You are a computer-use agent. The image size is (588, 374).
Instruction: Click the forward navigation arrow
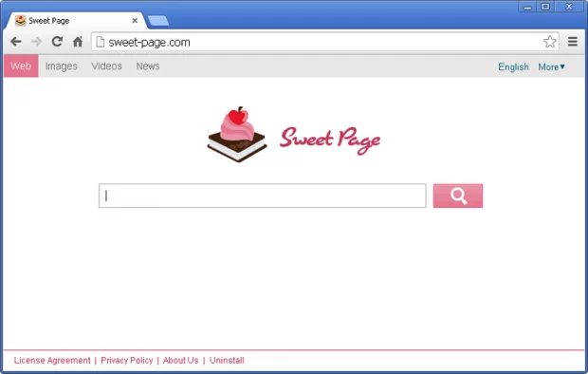coord(36,42)
